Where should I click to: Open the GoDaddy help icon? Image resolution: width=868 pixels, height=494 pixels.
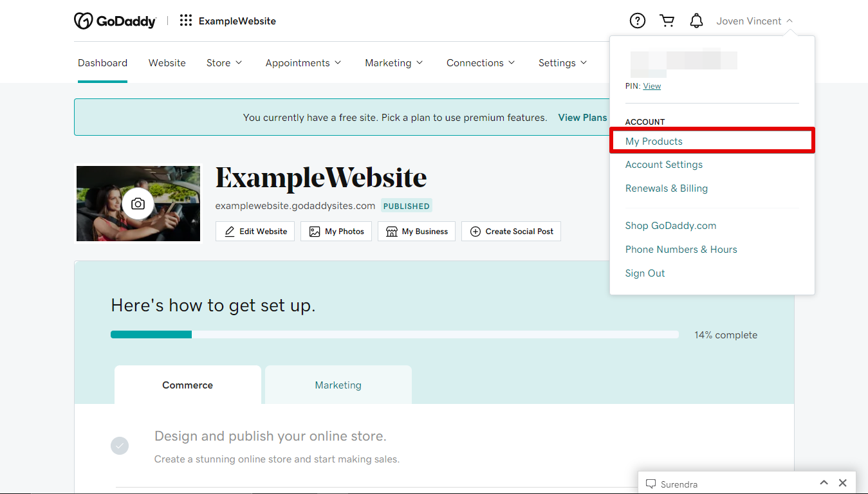637,20
